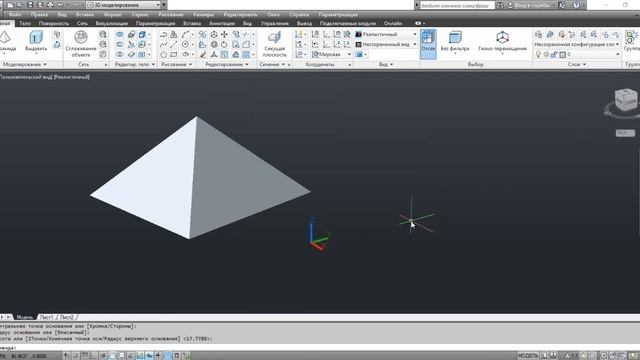Click the New drawing quick access icon
This screenshot has width=640, height=360.
coord(10,5)
